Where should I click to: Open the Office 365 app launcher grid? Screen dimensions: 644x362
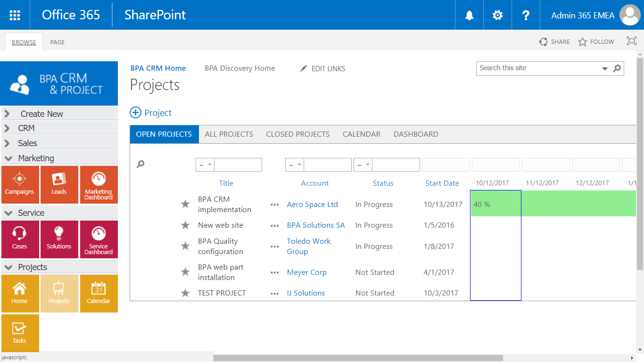pyautogui.click(x=15, y=15)
